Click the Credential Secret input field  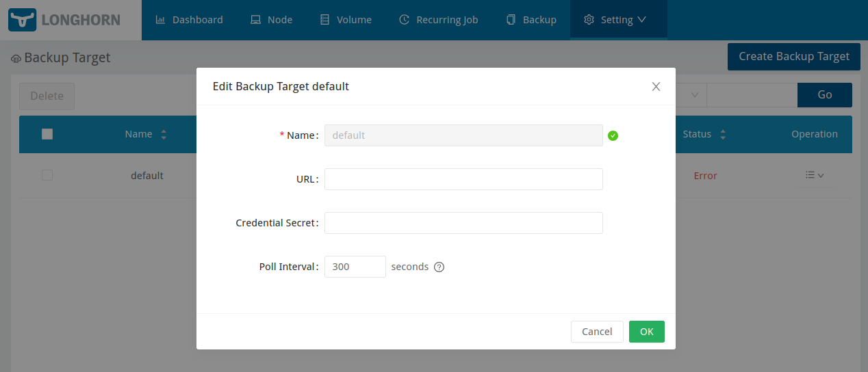[x=463, y=223]
